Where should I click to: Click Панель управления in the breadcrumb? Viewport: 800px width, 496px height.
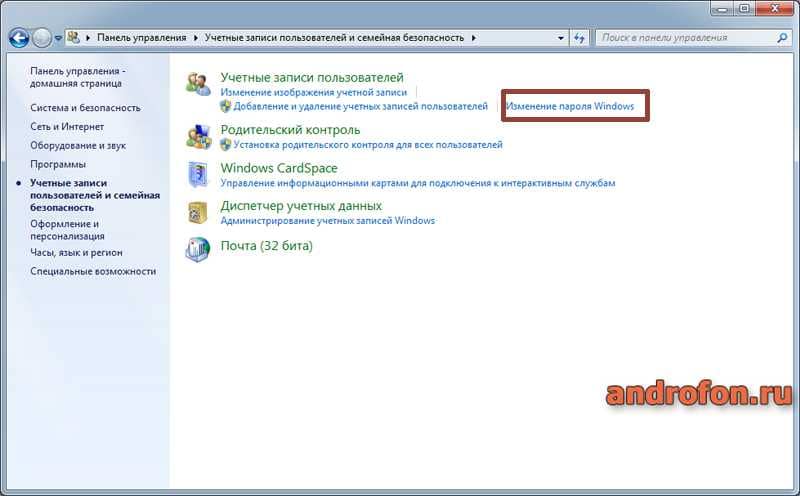(142, 38)
